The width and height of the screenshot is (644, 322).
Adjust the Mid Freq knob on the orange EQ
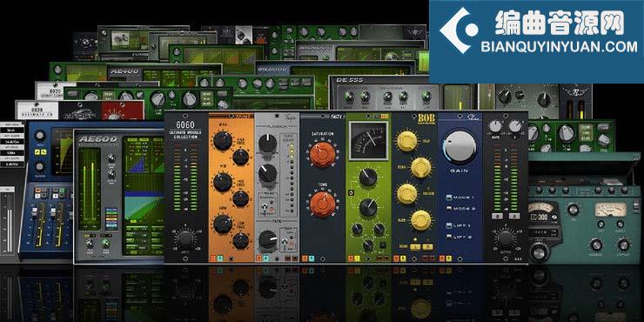coord(241,198)
